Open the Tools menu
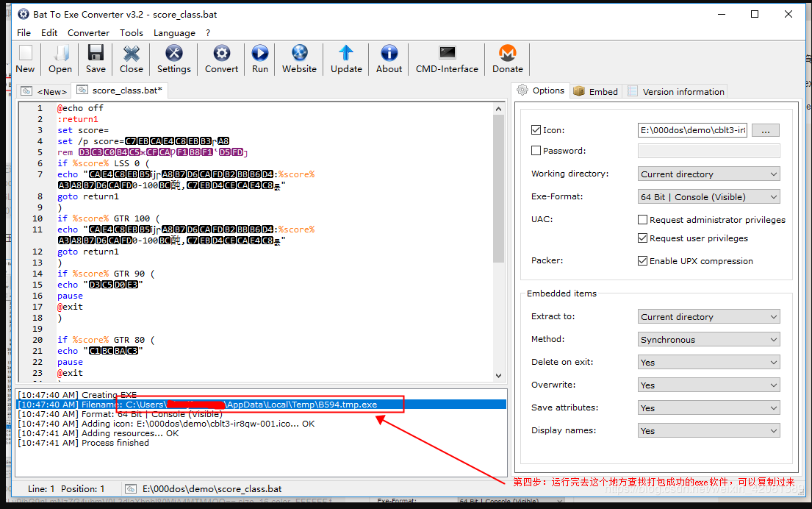 coord(132,32)
